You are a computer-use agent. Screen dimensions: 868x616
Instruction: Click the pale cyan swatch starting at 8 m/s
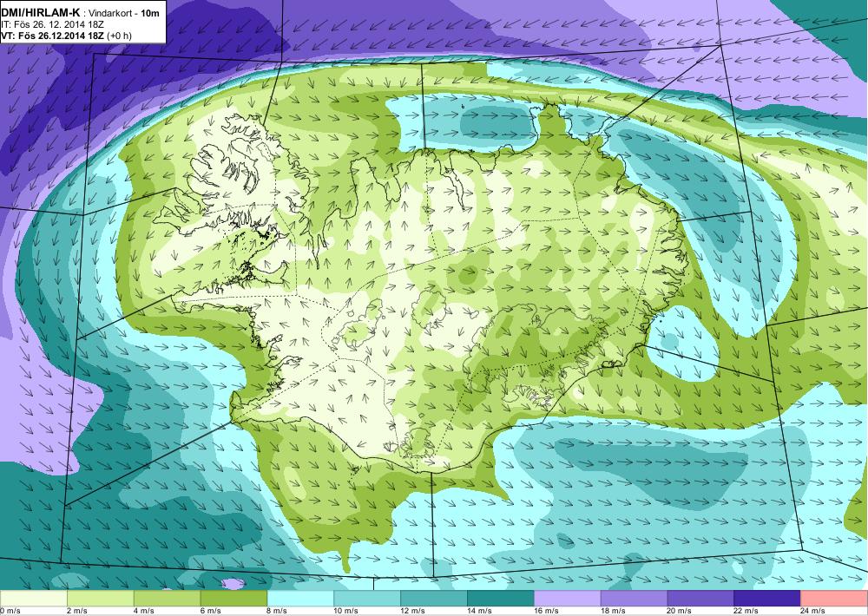coord(300,599)
